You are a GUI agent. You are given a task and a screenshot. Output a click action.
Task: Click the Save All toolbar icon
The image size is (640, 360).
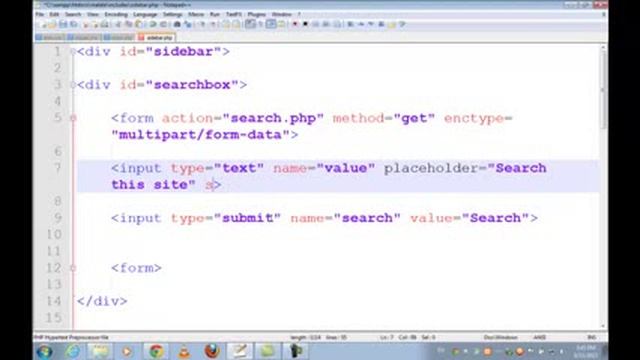pyautogui.click(x=73, y=24)
